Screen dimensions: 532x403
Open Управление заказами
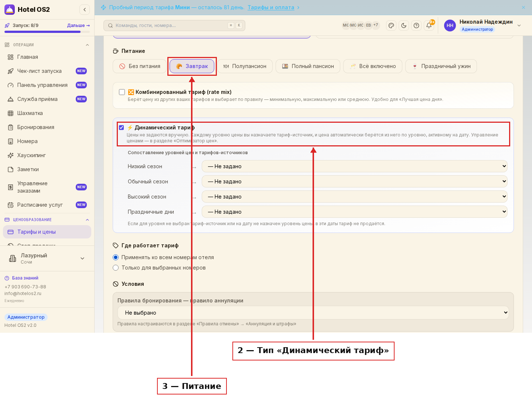click(x=47, y=187)
